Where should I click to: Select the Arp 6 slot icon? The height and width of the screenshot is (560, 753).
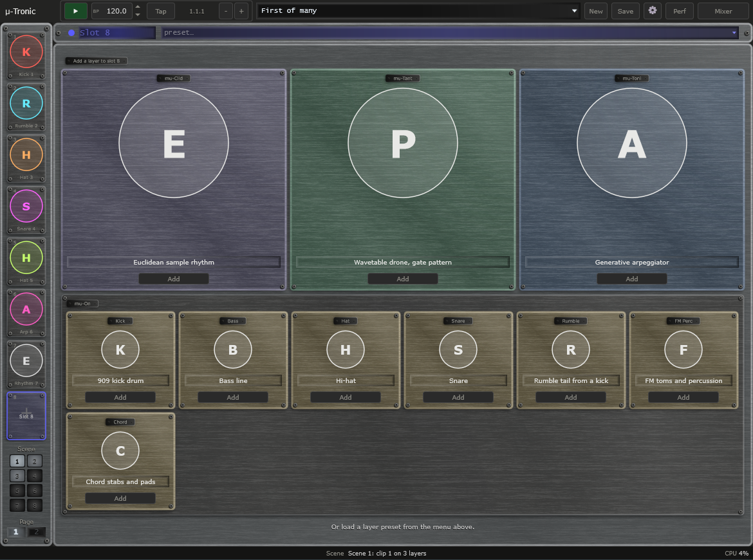26,310
